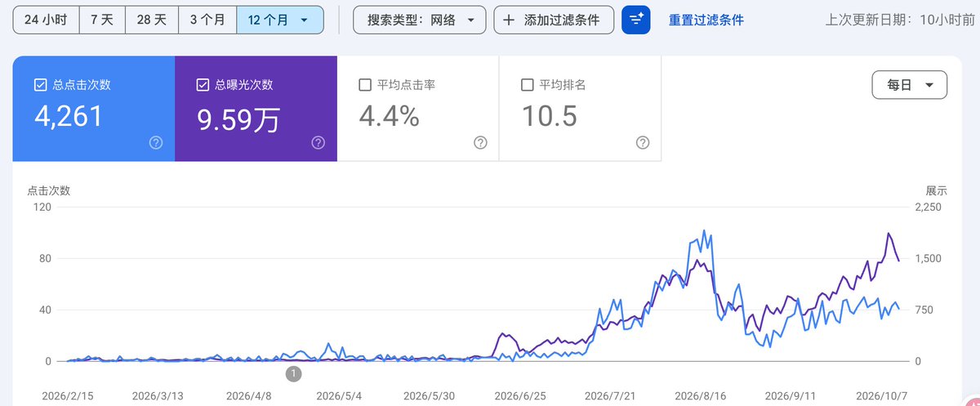Open help icon on 平均点击率 card
The image size is (980, 406).
pyautogui.click(x=480, y=142)
